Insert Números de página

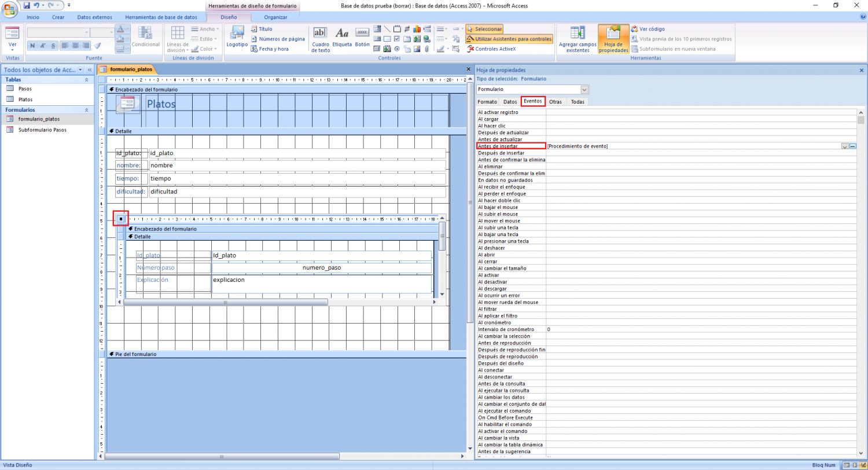pos(278,39)
